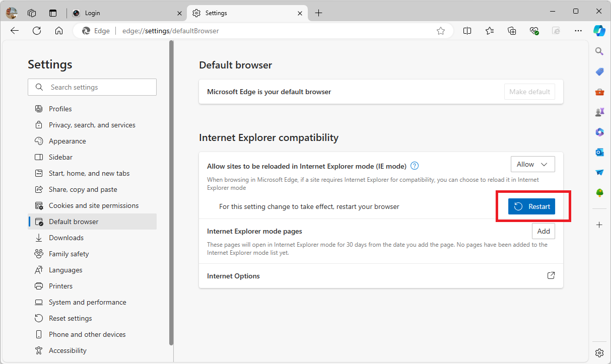This screenshot has height=364, width=611.
Task: Open Share, copy and paste settings
Action: tap(92, 189)
